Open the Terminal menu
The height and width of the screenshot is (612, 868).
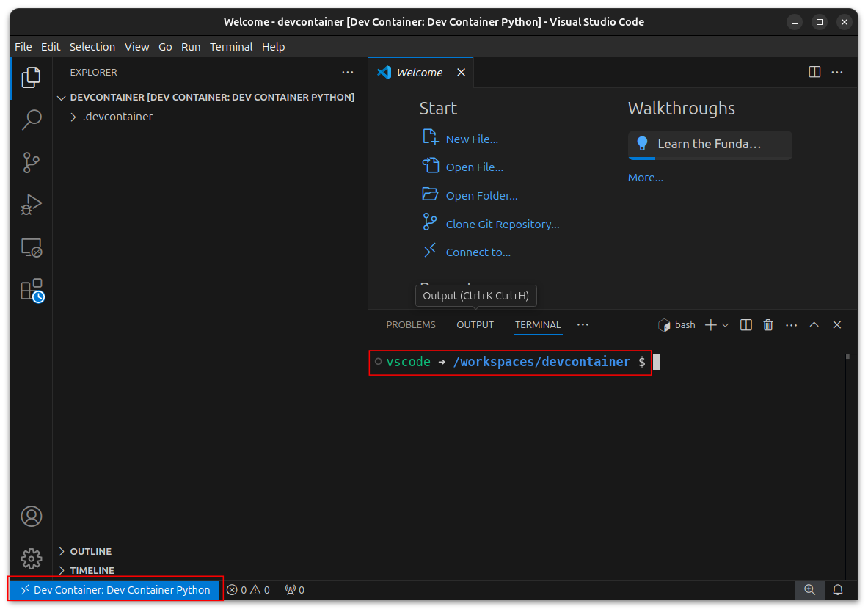231,47
